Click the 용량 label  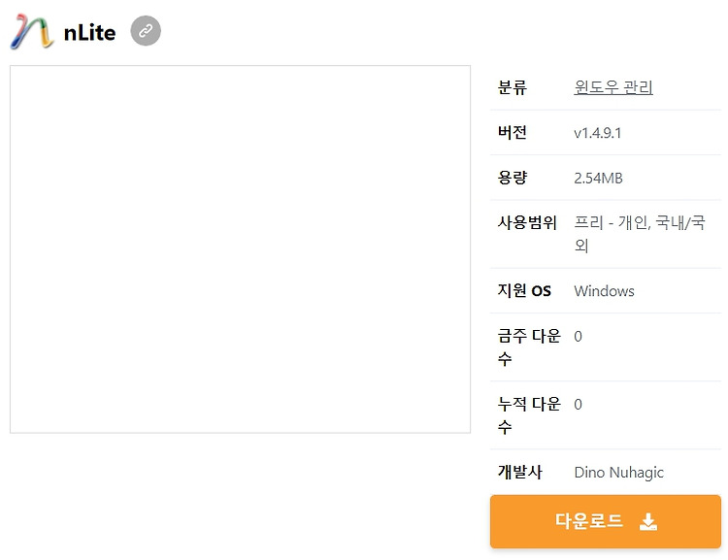tap(513, 178)
